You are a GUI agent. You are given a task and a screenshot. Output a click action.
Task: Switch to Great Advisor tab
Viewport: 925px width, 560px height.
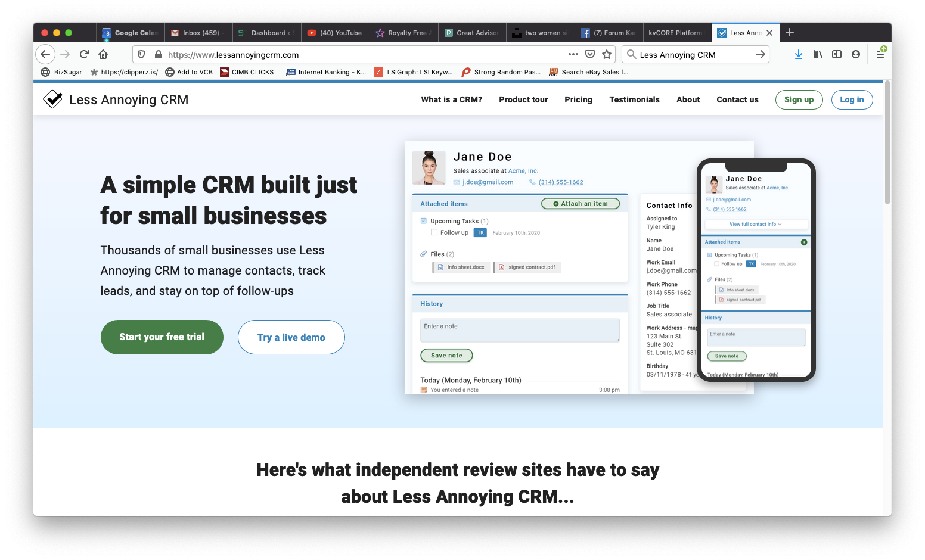(472, 33)
